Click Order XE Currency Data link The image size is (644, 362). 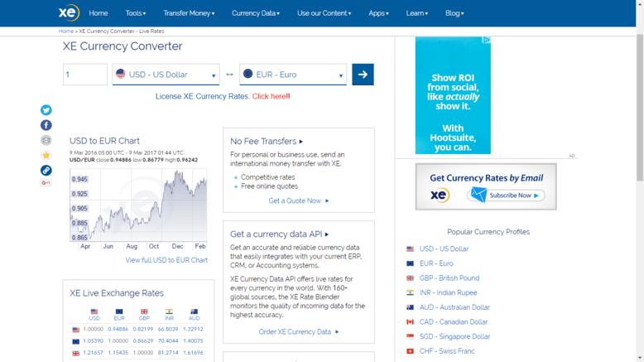299,332
